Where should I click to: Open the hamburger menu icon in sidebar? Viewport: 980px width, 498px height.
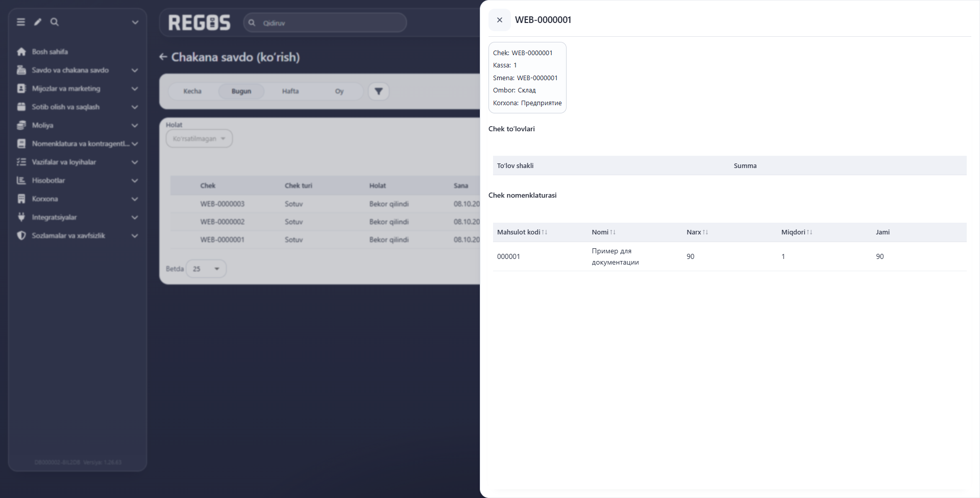coord(21,22)
